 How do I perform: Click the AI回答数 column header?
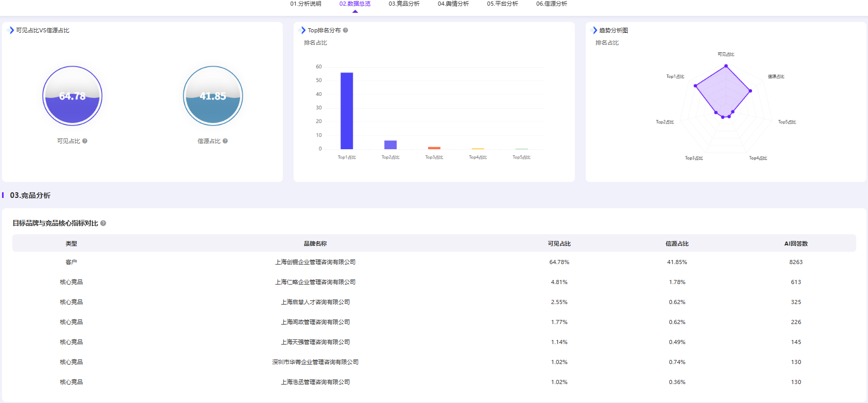[x=796, y=244]
